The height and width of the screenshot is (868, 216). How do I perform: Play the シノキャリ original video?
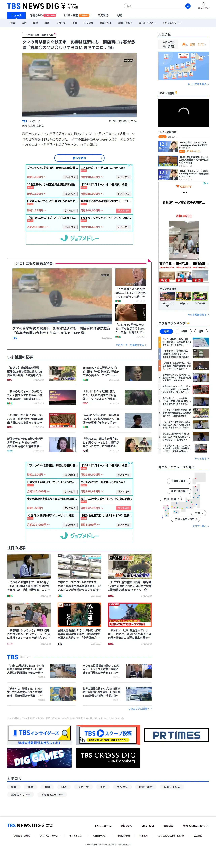tap(200, 296)
